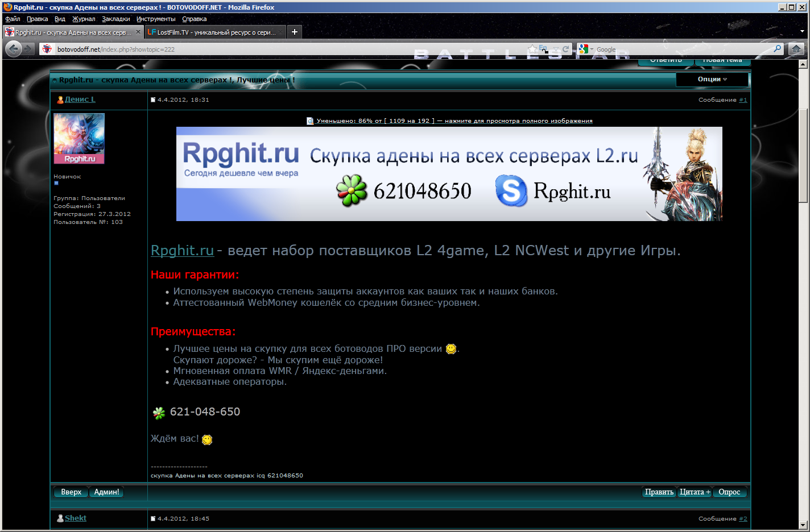Click the Денис L user status icon

click(60, 99)
